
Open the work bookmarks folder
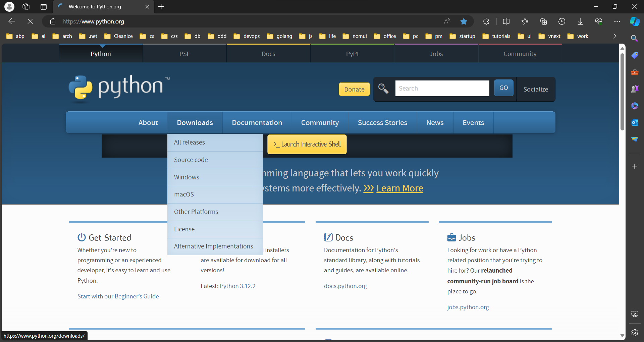click(x=578, y=36)
